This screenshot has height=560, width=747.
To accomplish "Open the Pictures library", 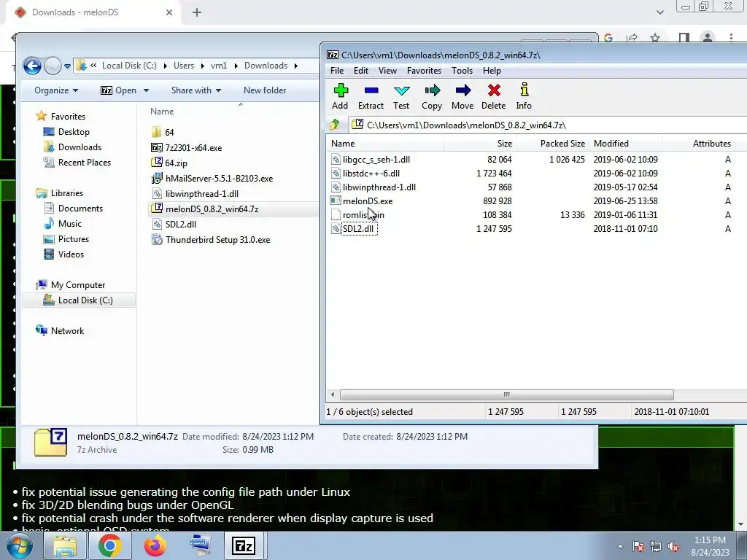I will click(x=66, y=239).
